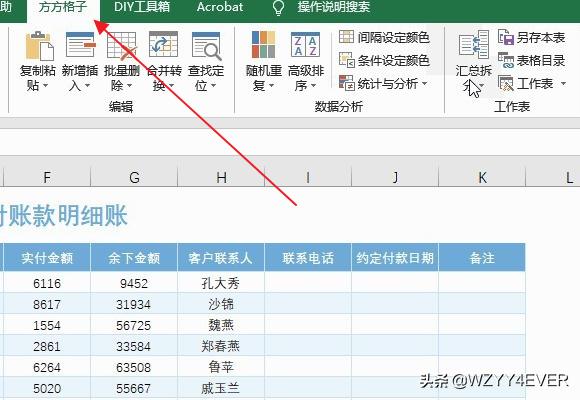Click the 客户联系人 header cell

[221, 258]
